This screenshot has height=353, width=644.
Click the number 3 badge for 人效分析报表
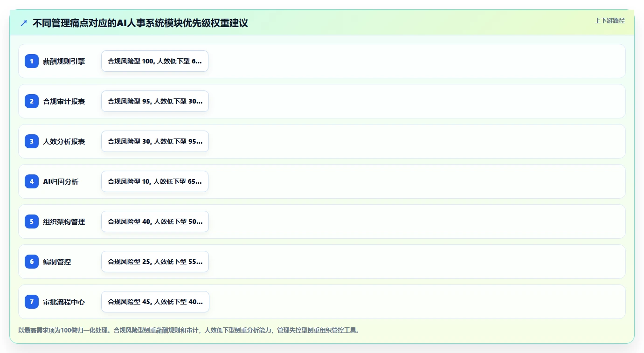(x=32, y=141)
